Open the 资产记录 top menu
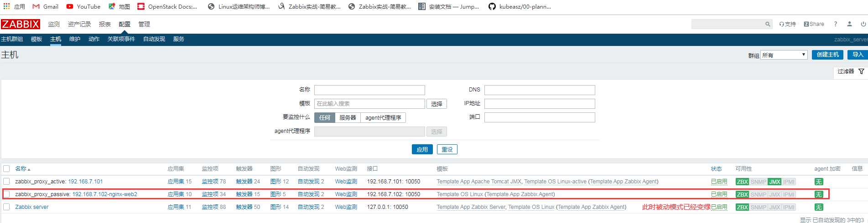868x223 pixels. click(x=79, y=24)
